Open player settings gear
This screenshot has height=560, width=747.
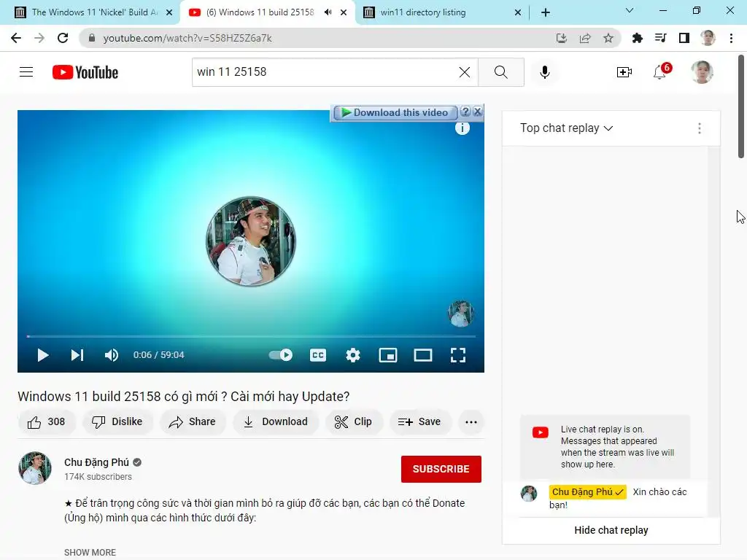[353, 355]
